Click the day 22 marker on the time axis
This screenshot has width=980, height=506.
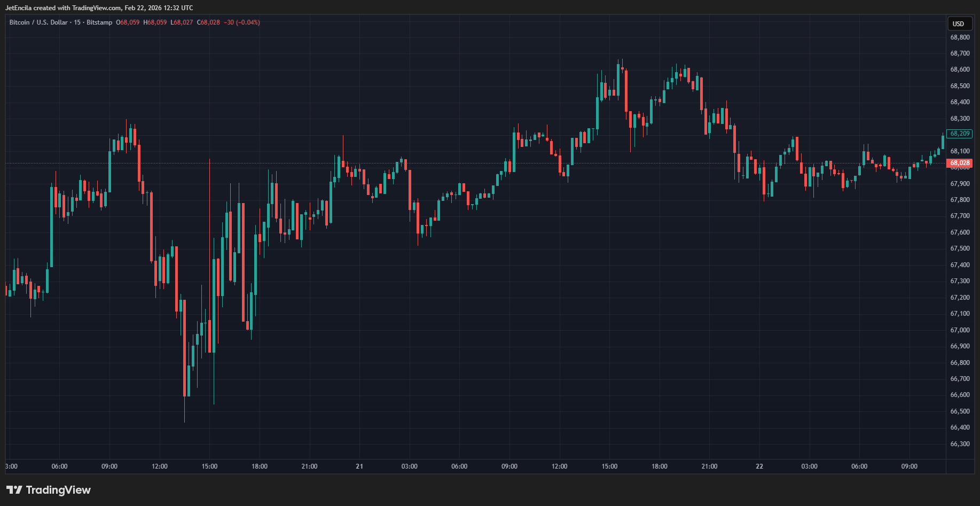coord(759,466)
